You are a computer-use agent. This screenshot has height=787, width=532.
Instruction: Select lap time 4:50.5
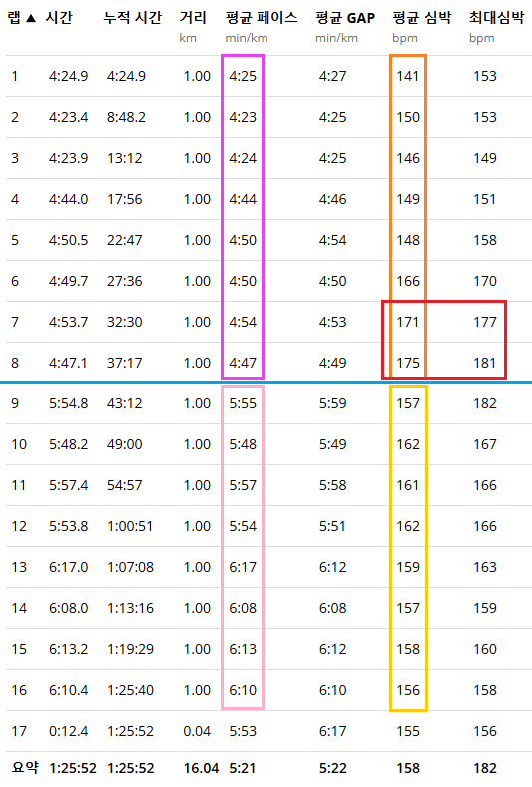point(68,240)
